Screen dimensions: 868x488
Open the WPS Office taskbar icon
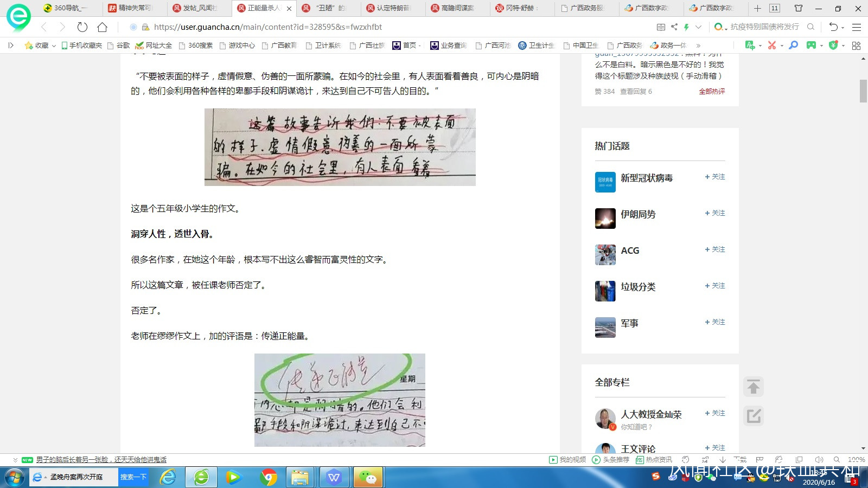point(334,477)
